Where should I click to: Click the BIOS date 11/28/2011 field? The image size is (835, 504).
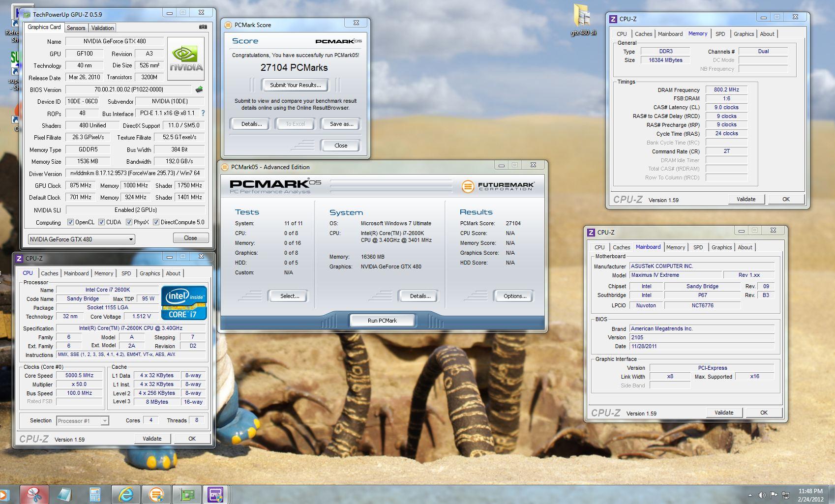pyautogui.click(x=702, y=346)
